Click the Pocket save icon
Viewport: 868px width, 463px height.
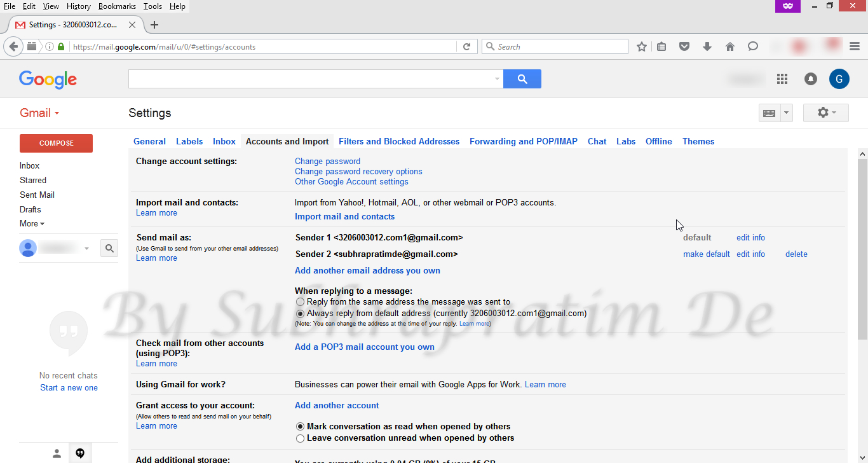tap(684, 46)
